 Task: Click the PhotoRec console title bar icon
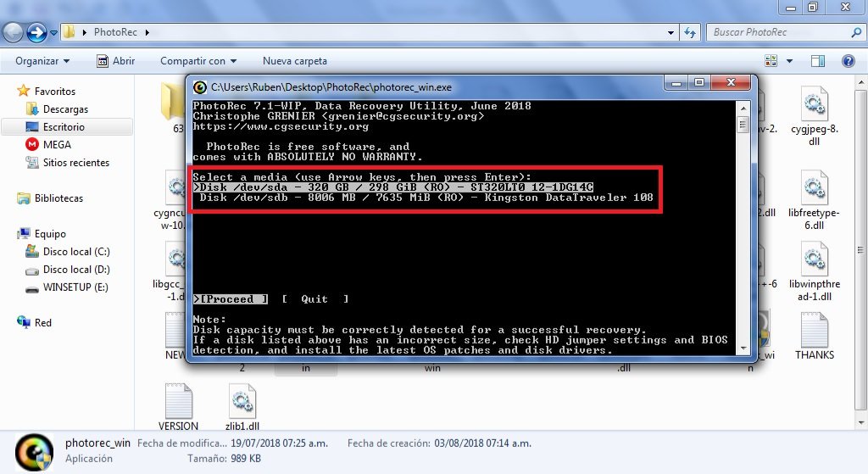click(x=200, y=87)
